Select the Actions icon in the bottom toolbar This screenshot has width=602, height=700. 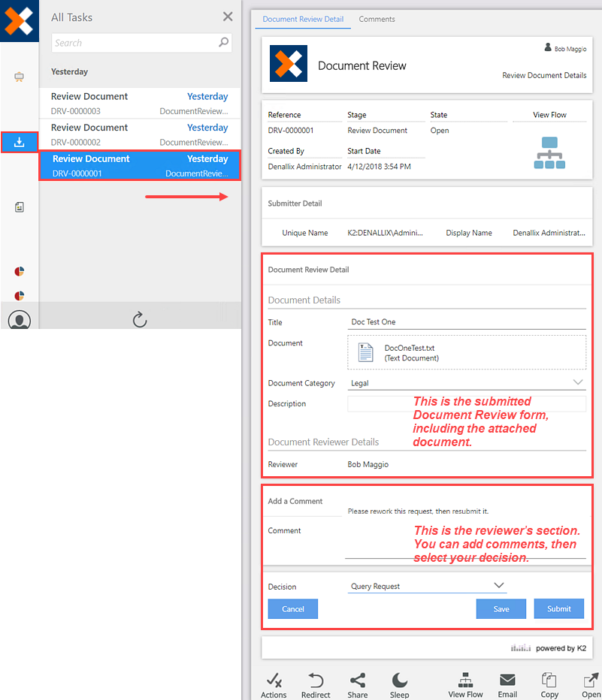point(274,678)
